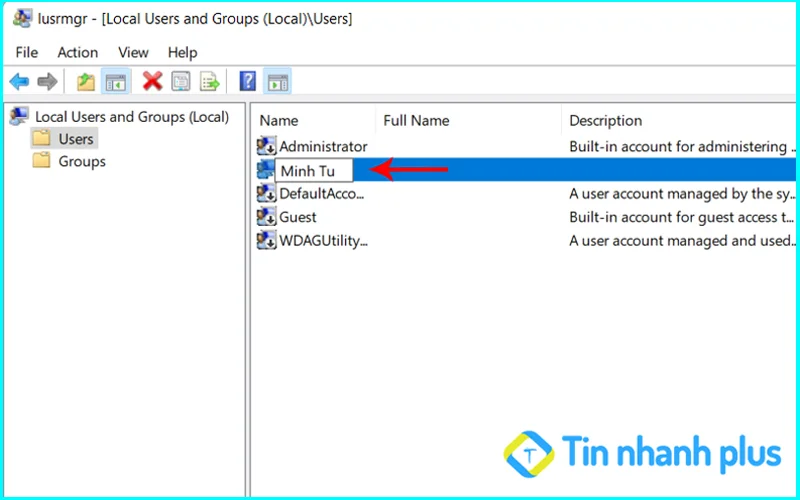
Task: Click inside the Minh Tu rename field
Action: point(314,170)
